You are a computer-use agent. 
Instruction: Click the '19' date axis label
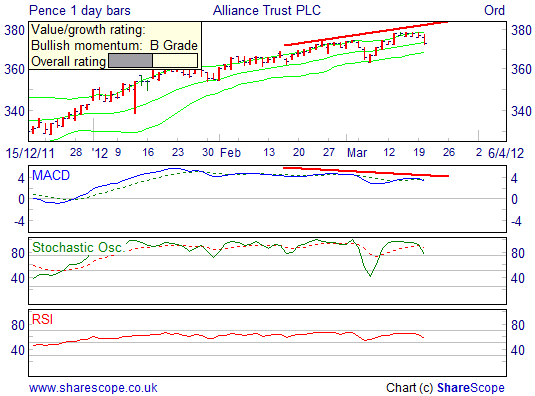(x=419, y=152)
